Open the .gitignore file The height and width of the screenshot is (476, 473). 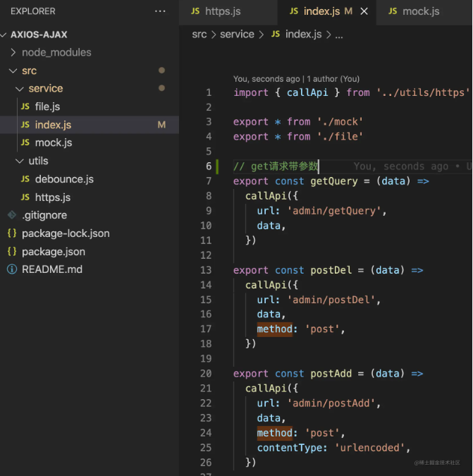pyautogui.click(x=44, y=215)
